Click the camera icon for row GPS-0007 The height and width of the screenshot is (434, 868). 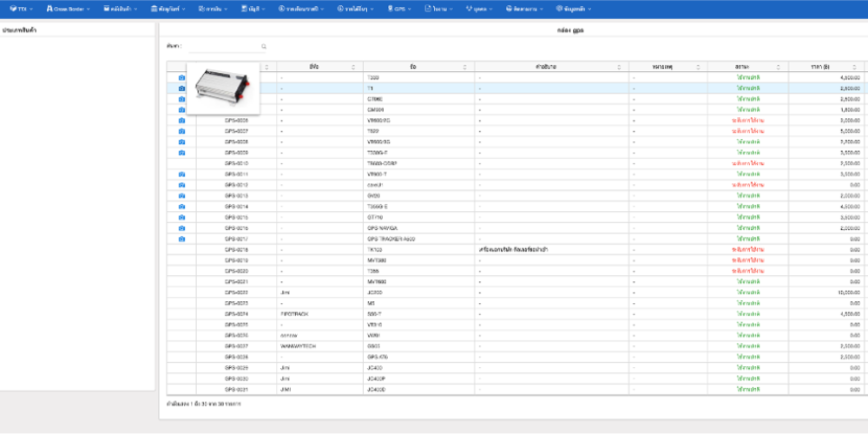point(181,131)
